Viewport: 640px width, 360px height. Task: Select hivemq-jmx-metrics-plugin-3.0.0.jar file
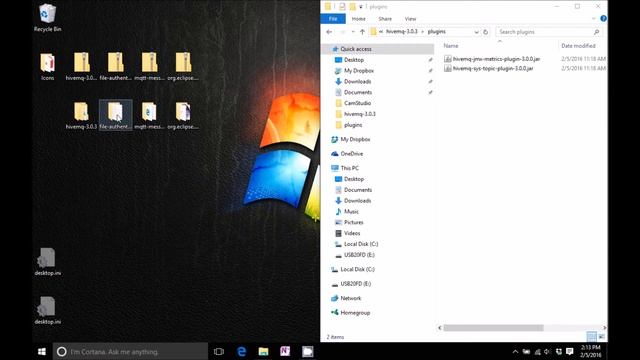[492, 59]
